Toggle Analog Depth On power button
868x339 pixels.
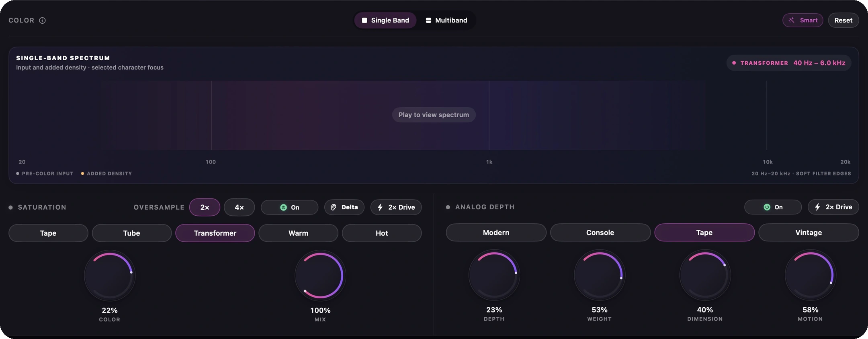point(773,207)
